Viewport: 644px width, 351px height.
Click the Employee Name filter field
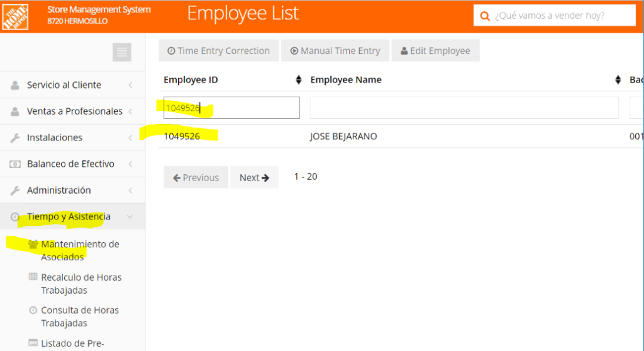pyautogui.click(x=464, y=108)
